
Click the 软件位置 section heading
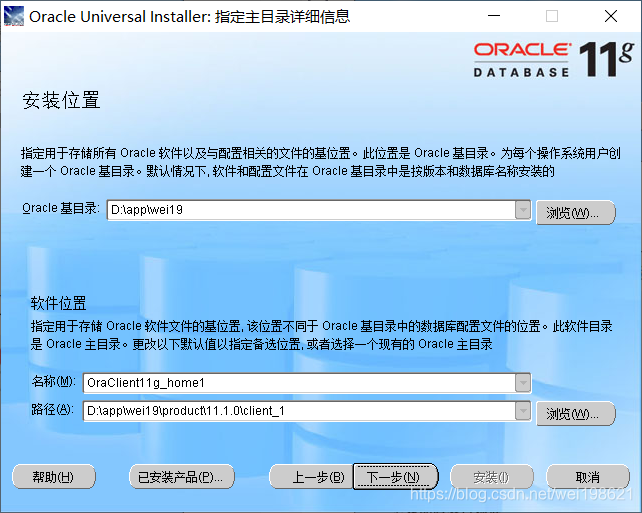pos(59,303)
